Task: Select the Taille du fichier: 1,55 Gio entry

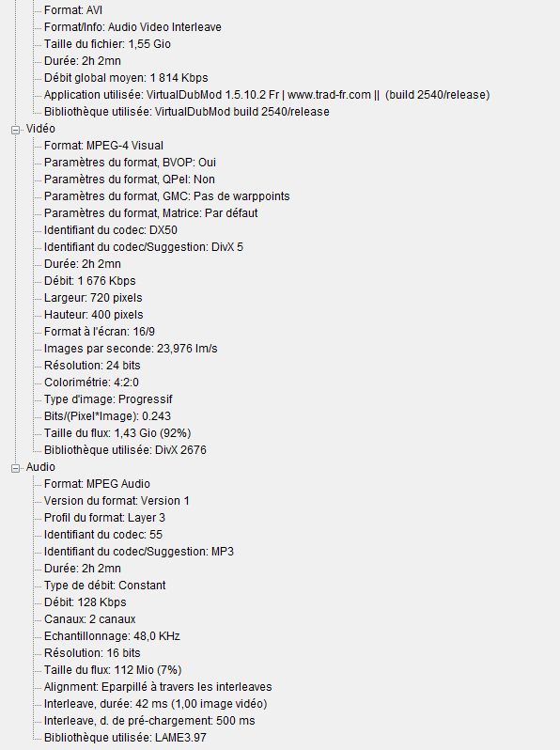Action: 108,44
